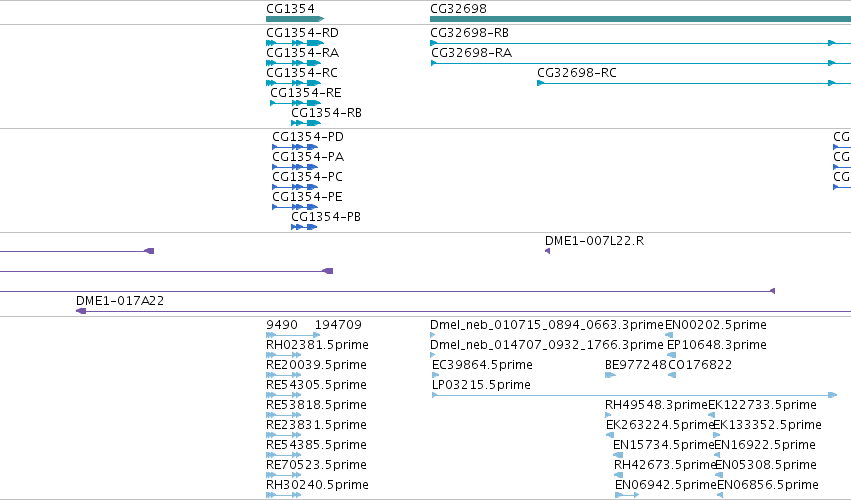The width and height of the screenshot is (851, 500).
Task: Click transcript label CG1354-RC
Action: (302, 73)
